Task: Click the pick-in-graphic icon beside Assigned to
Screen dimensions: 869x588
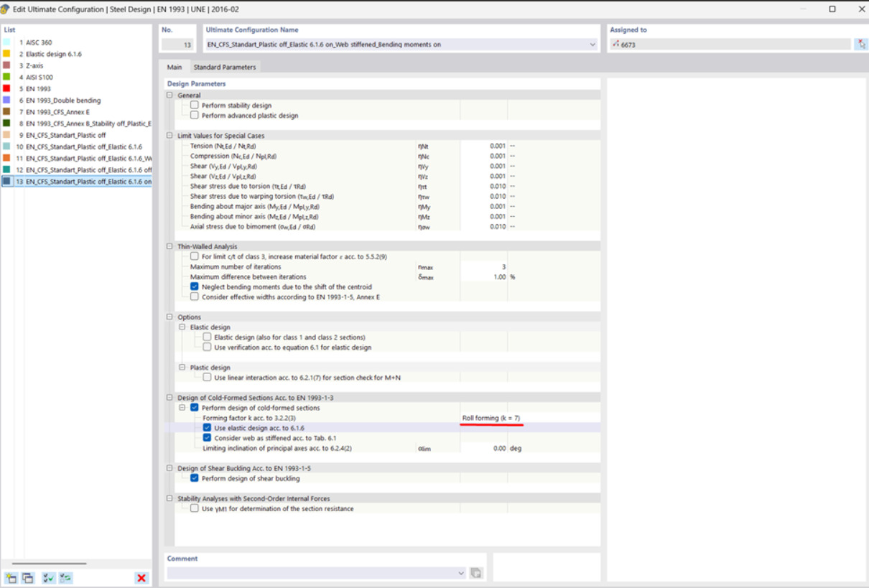Action: 860,45
